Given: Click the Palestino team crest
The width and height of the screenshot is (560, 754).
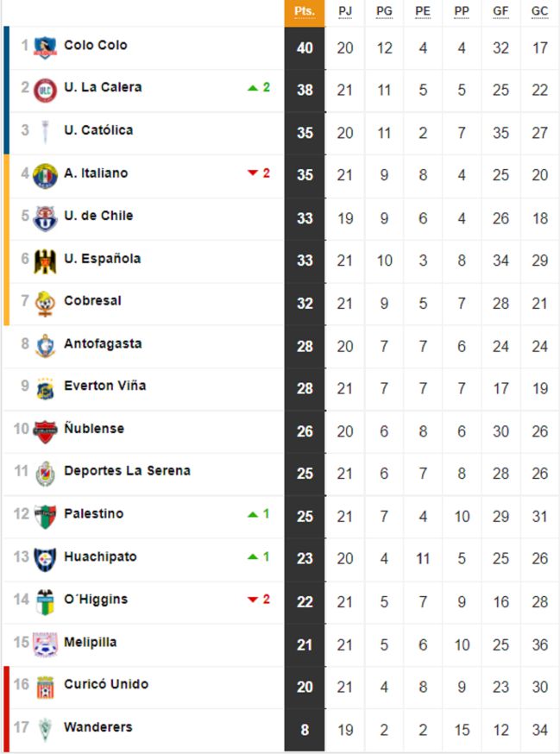Looking at the screenshot, I should point(45,516).
